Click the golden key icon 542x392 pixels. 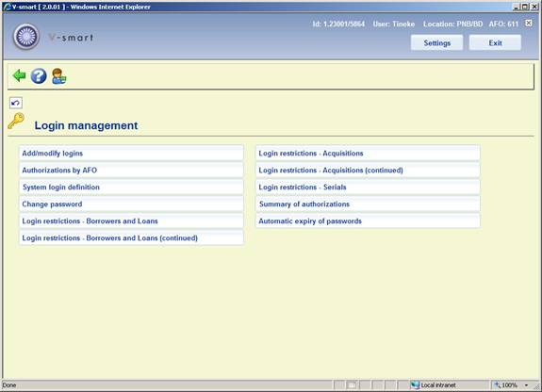pyautogui.click(x=16, y=121)
